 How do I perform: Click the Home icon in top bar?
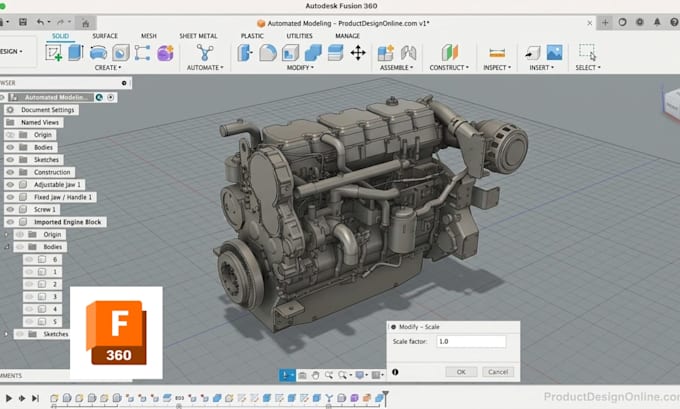point(85,23)
